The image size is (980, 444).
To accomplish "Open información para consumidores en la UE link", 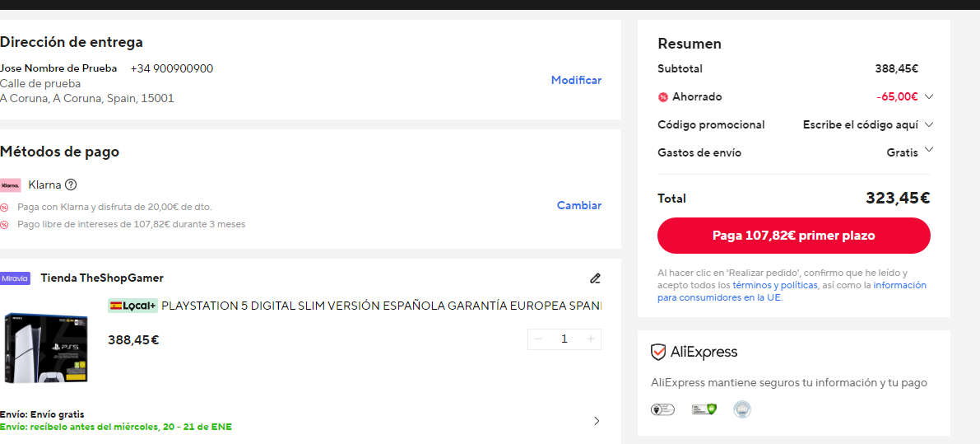I will [792, 292].
